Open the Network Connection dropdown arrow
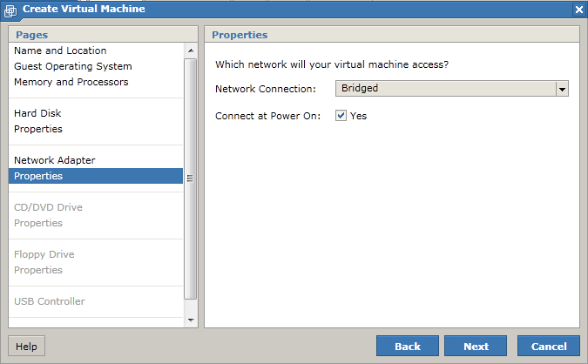The height and width of the screenshot is (364, 588). click(562, 89)
